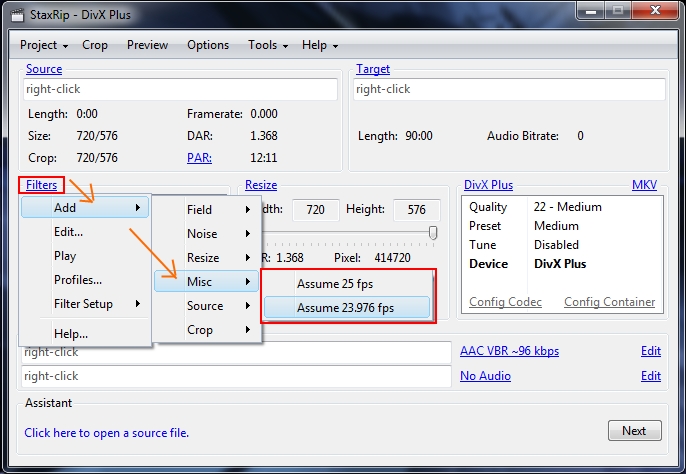
Task: Open the Help menu in the menu bar
Action: 320,45
